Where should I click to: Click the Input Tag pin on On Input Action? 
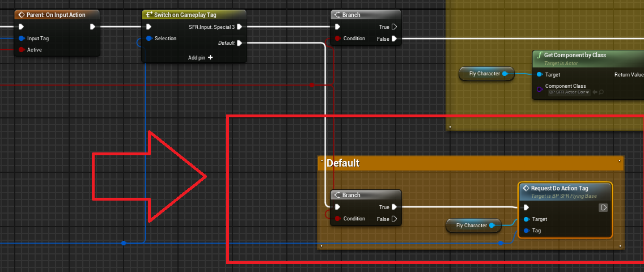[x=22, y=39]
